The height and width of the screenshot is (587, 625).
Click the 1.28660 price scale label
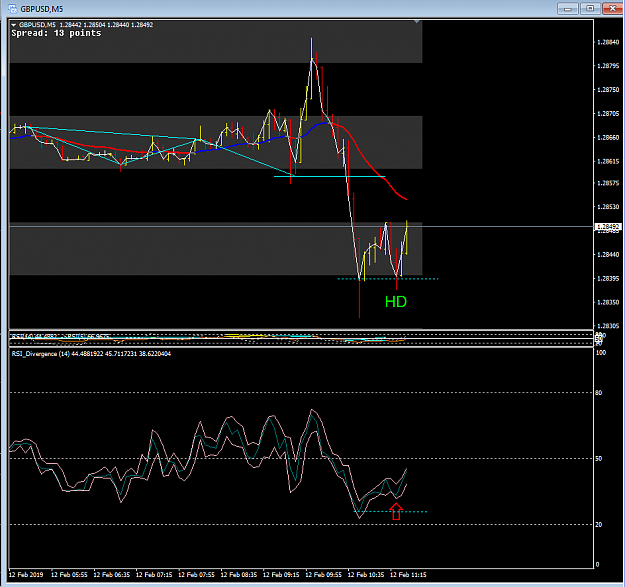click(608, 137)
